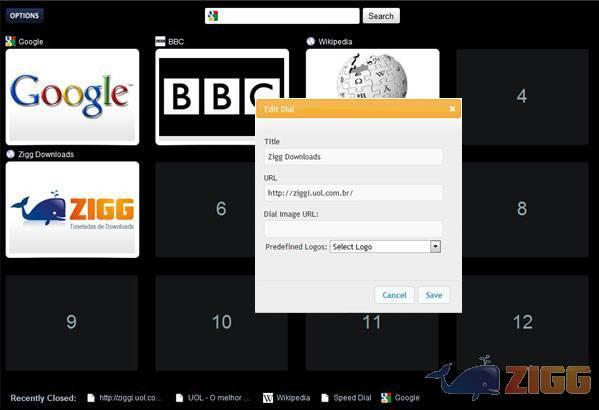Viewport: 599px width, 410px height.
Task: Click the Wikipedia title above third dial
Action: [335, 42]
